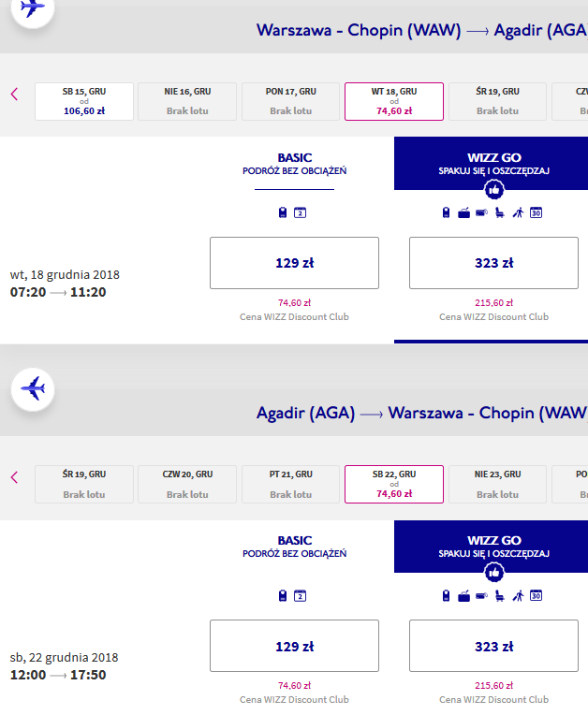Screen dimensions: 588x715
Task: Click return 215,60 zł Discount Club price
Action: click(493, 685)
